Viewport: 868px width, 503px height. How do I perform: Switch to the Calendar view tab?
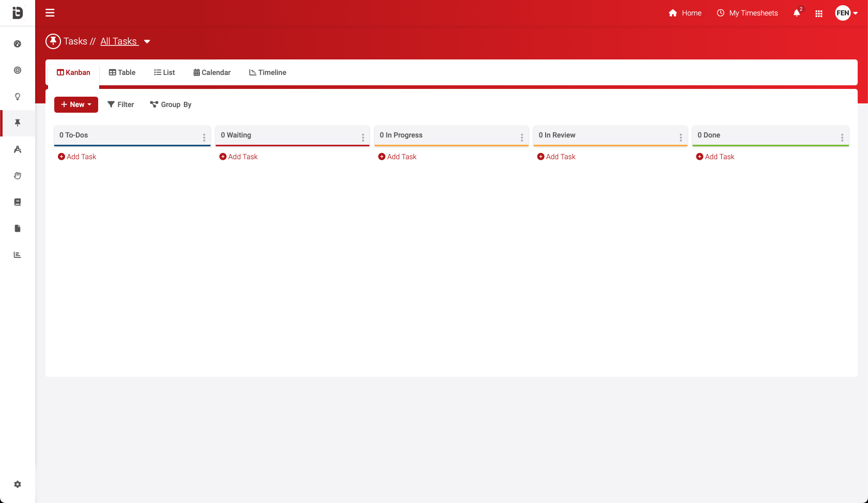pos(212,72)
